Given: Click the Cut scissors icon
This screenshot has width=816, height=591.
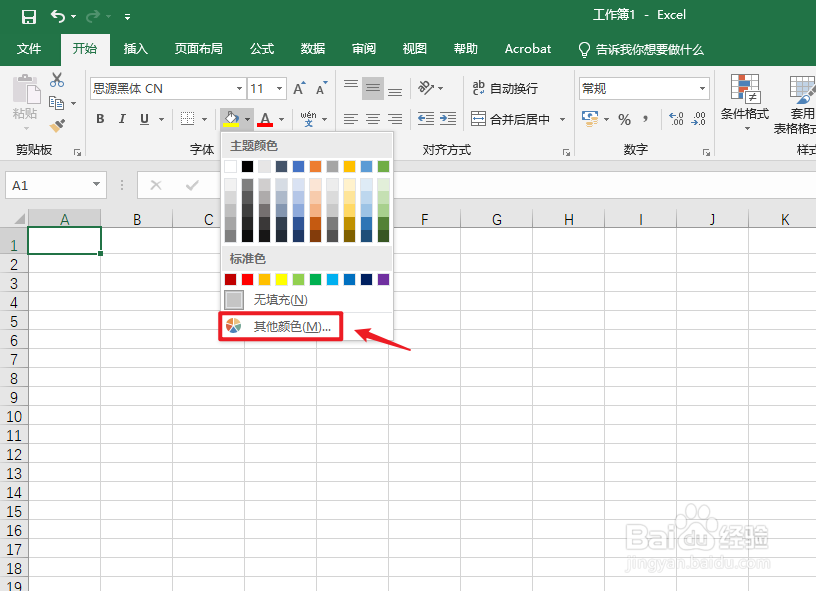Looking at the screenshot, I should (x=57, y=80).
